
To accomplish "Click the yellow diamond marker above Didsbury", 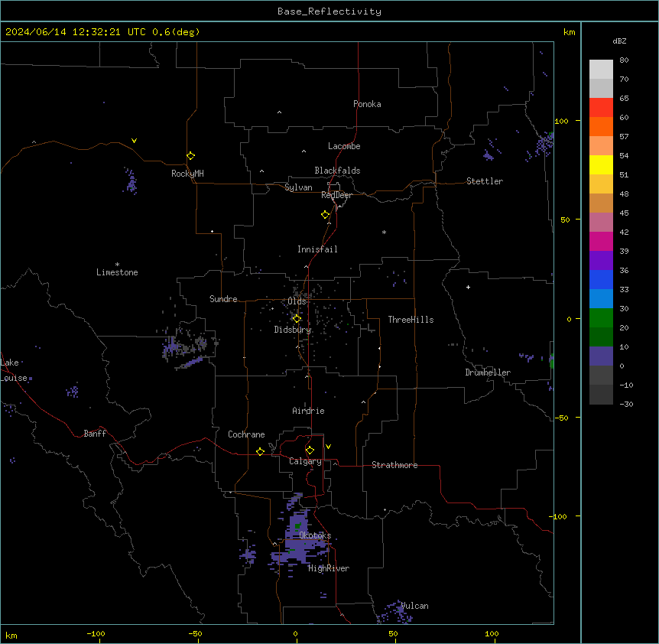I will tap(297, 319).
